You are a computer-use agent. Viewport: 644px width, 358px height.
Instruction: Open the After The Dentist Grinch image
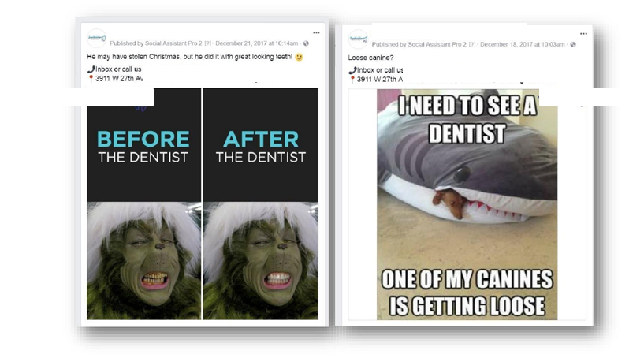(x=260, y=203)
